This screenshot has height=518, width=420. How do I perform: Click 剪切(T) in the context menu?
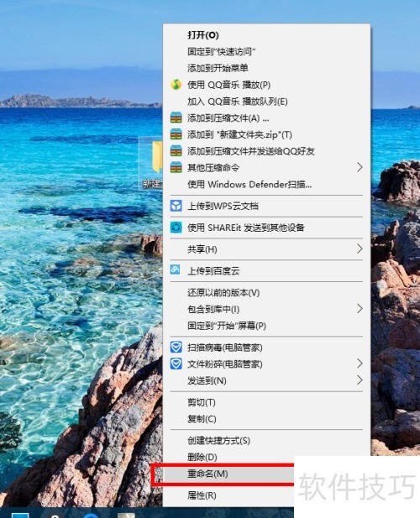(x=266, y=402)
